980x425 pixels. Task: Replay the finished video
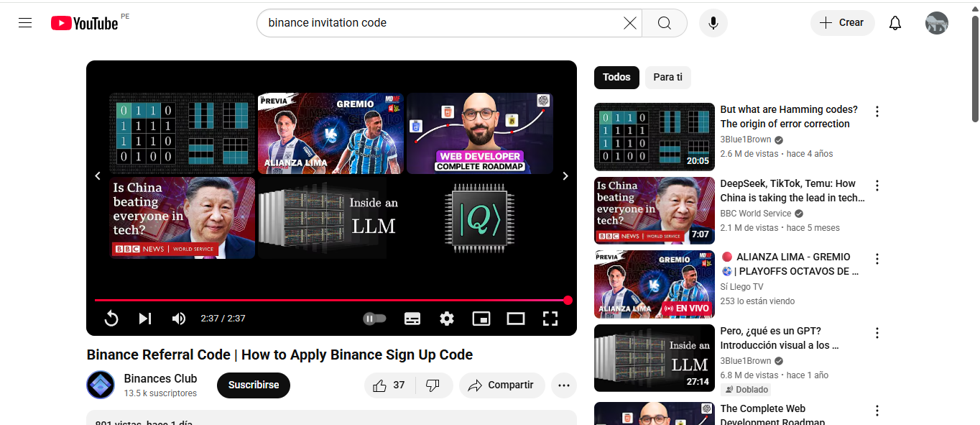pos(111,319)
